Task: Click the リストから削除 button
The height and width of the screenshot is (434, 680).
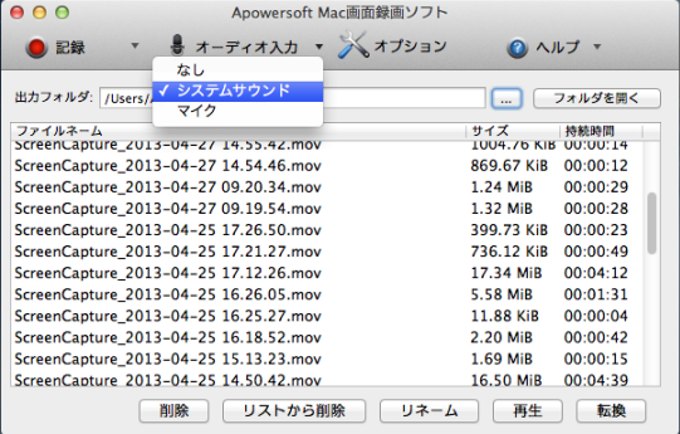Action: (294, 411)
